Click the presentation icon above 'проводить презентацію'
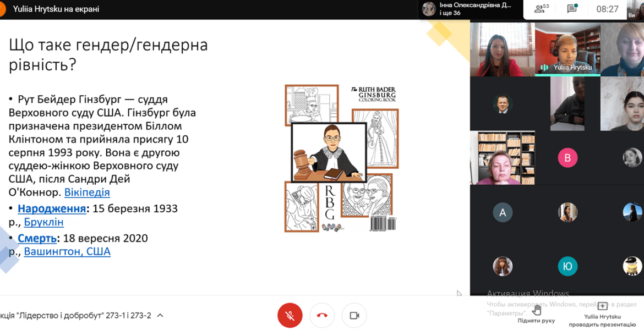Image resolution: width=644 pixels, height=330 pixels. 602,306
